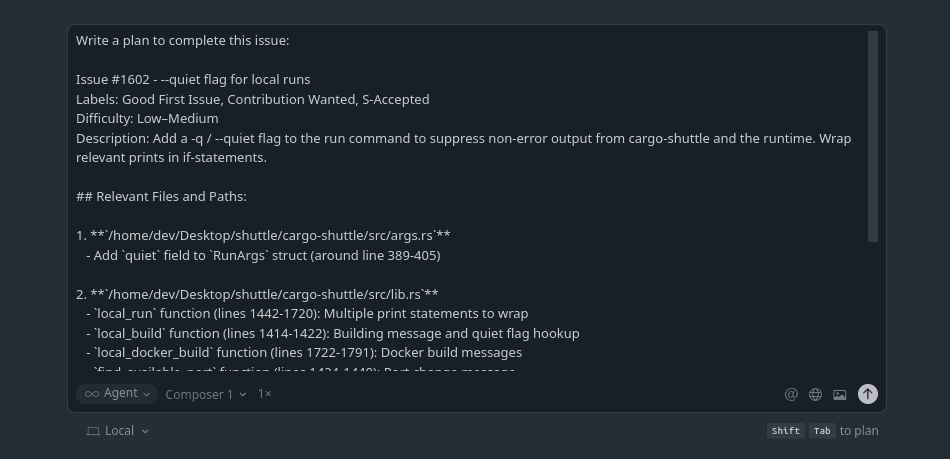Open the Agent mode dropdown chevron
This screenshot has height=459, width=950.
[146, 394]
